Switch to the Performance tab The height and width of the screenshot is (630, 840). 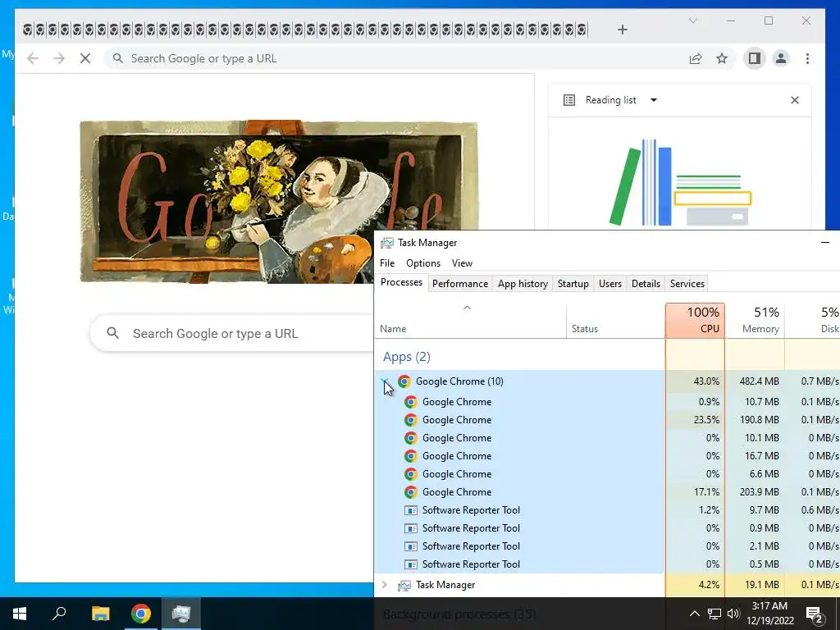click(x=460, y=283)
